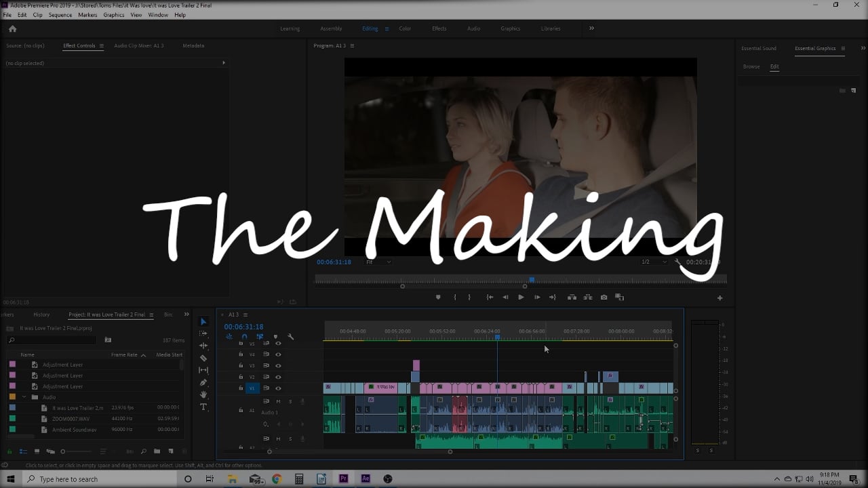Image resolution: width=868 pixels, height=488 pixels.
Task: Click the timeline Add Marker icon
Action: coord(275,337)
